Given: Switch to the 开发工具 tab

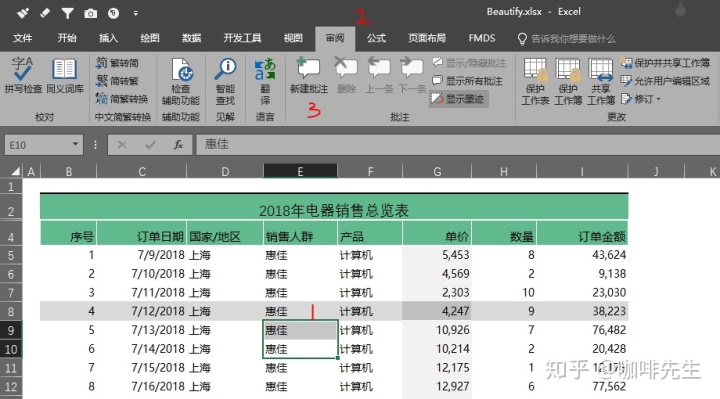Looking at the screenshot, I should click(x=242, y=38).
